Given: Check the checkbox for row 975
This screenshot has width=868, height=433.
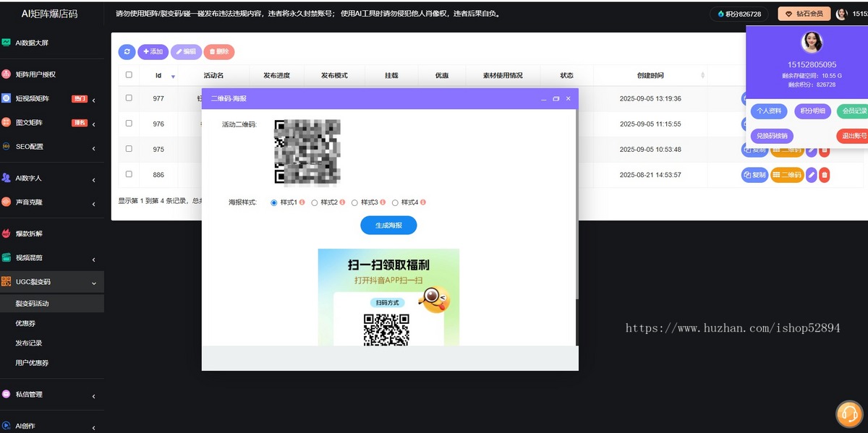Looking at the screenshot, I should click(129, 148).
